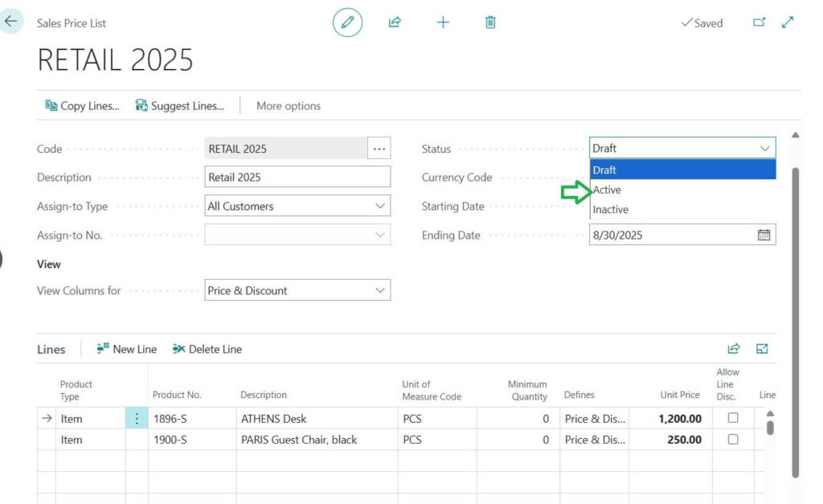Click the full screen expand icon top right
Image resolution: width=823 pixels, height=504 pixels.
point(787,23)
